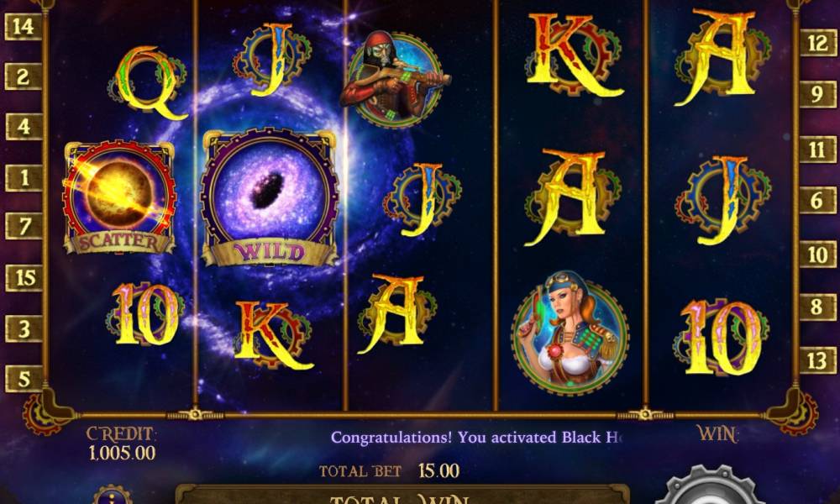Select payline 14 marker
This screenshot has width=840, height=504.
point(24,26)
